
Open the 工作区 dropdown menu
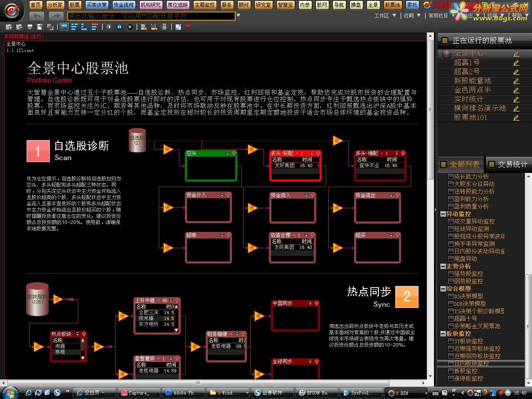pyautogui.click(x=385, y=16)
